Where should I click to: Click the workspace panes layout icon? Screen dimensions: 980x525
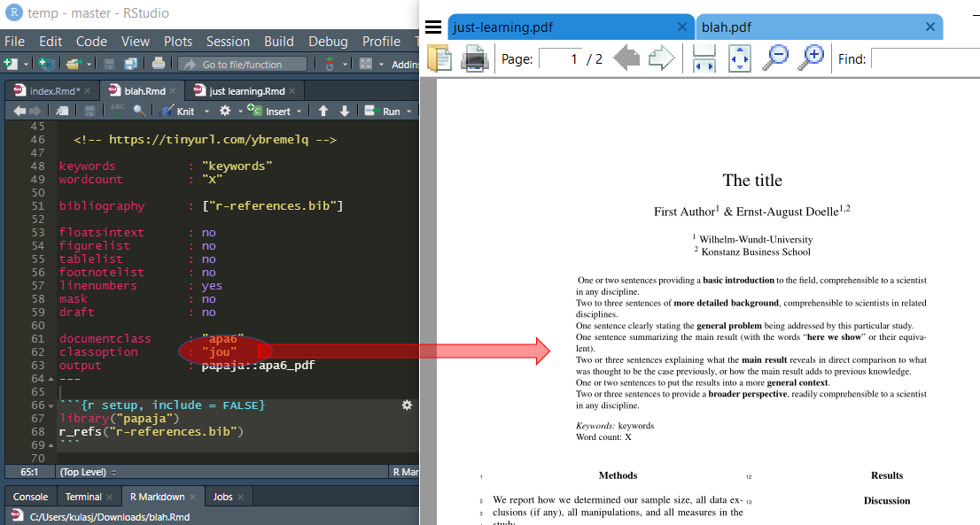(x=366, y=64)
